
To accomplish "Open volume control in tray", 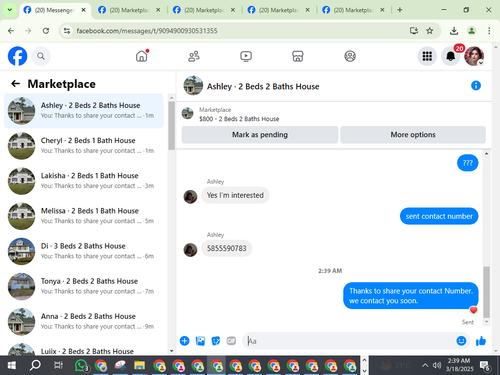I will (437, 365).
